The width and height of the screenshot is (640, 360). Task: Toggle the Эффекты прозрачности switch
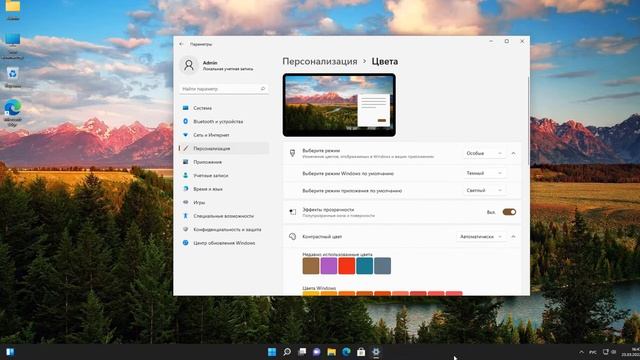(509, 212)
